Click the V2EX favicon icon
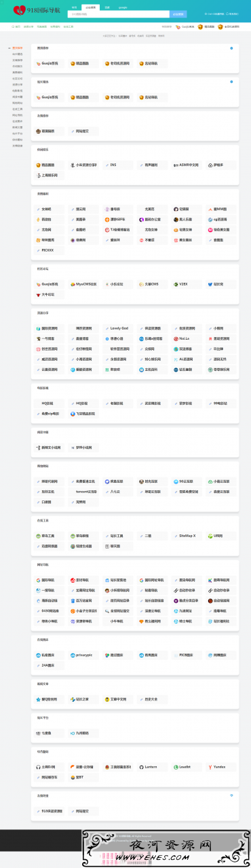This screenshot has width=251, height=868. click(x=176, y=284)
